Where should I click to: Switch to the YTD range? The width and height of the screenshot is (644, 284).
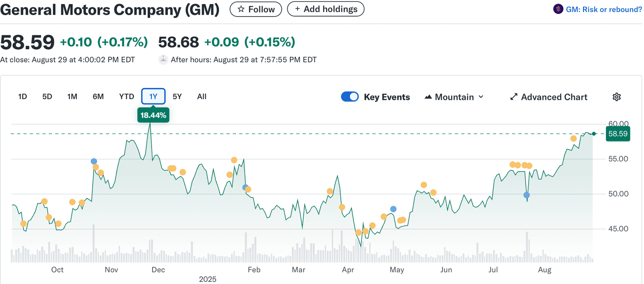click(x=127, y=96)
